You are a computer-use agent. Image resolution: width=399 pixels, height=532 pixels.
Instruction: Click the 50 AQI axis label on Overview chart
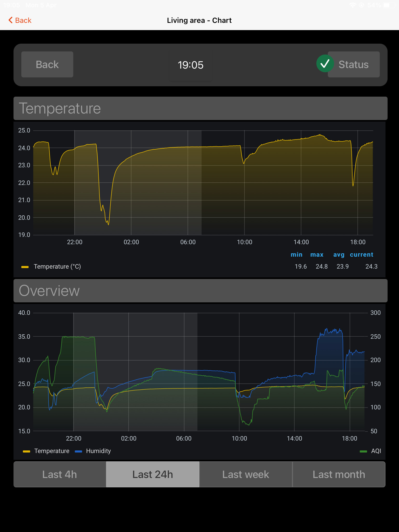coord(374,431)
